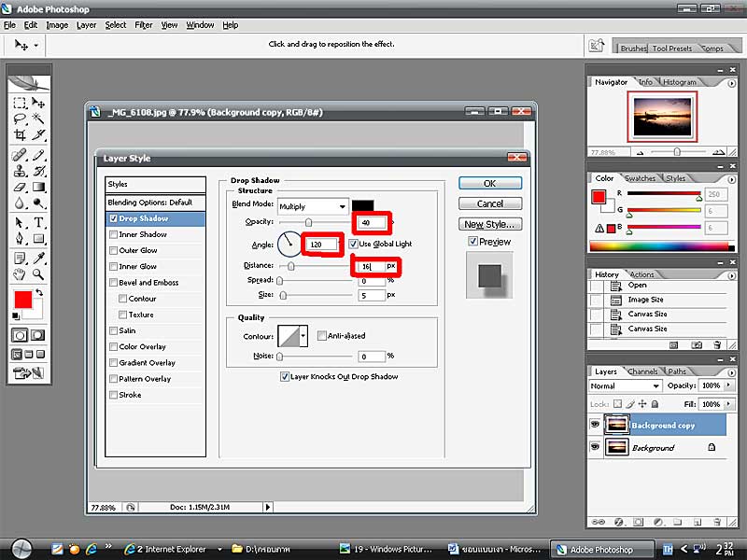This screenshot has height=560, width=747.
Task: Select the Pen tool
Action: [x=20, y=238]
